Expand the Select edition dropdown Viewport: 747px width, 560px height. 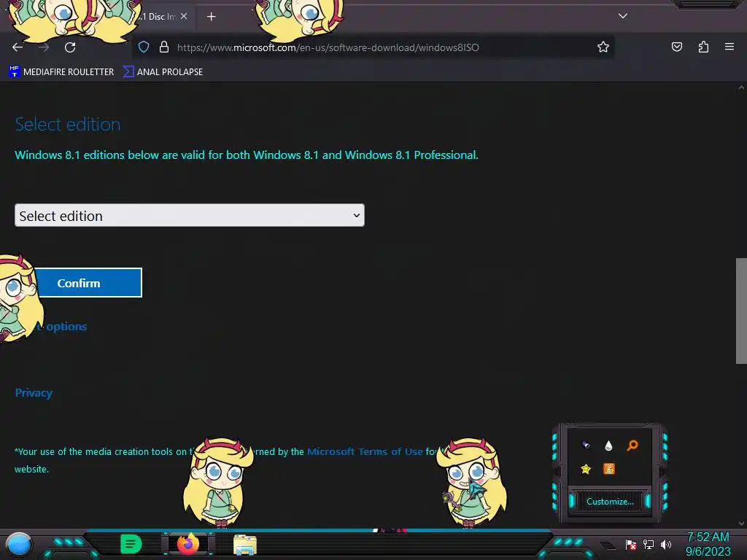point(190,215)
